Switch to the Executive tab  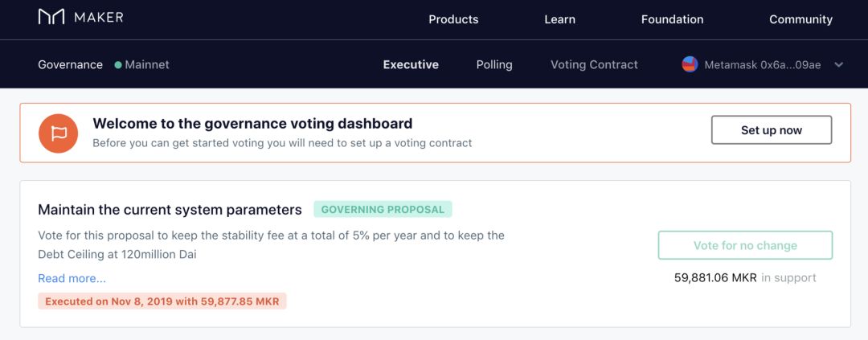(411, 65)
